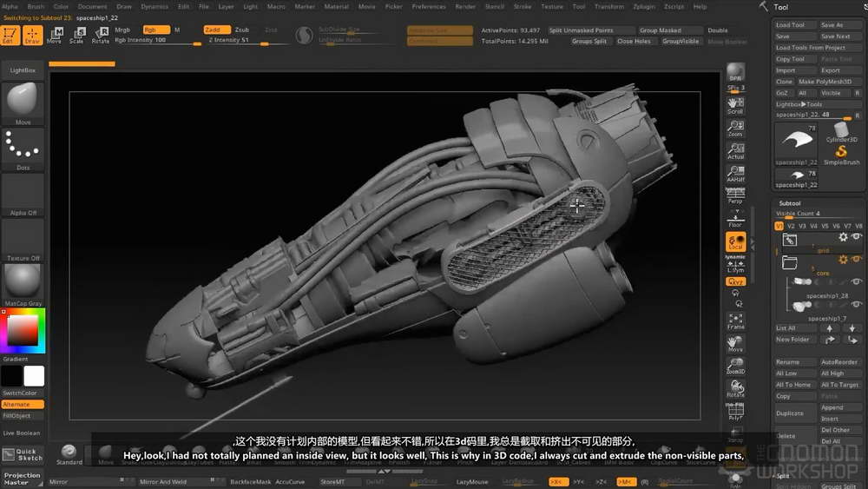The image size is (868, 489).
Task: Open the Brush menu
Action: [36, 7]
